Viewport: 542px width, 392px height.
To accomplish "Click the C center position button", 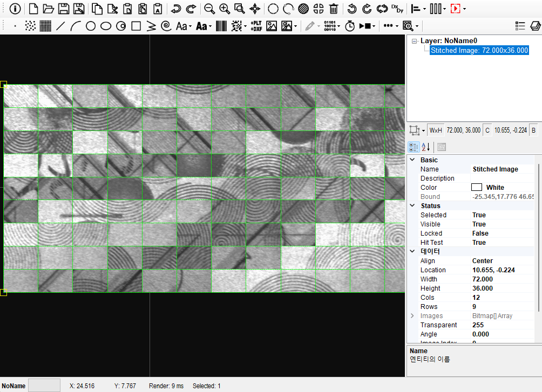I will (x=487, y=130).
